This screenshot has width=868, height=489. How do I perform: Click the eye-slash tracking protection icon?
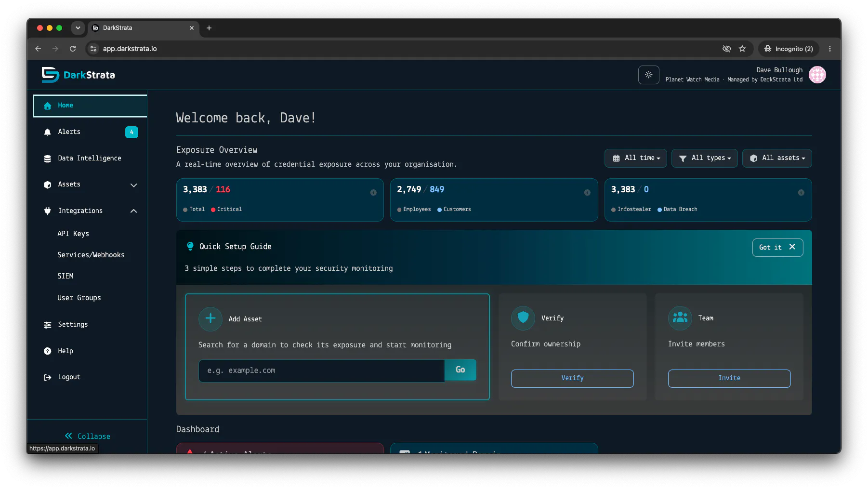[727, 49]
